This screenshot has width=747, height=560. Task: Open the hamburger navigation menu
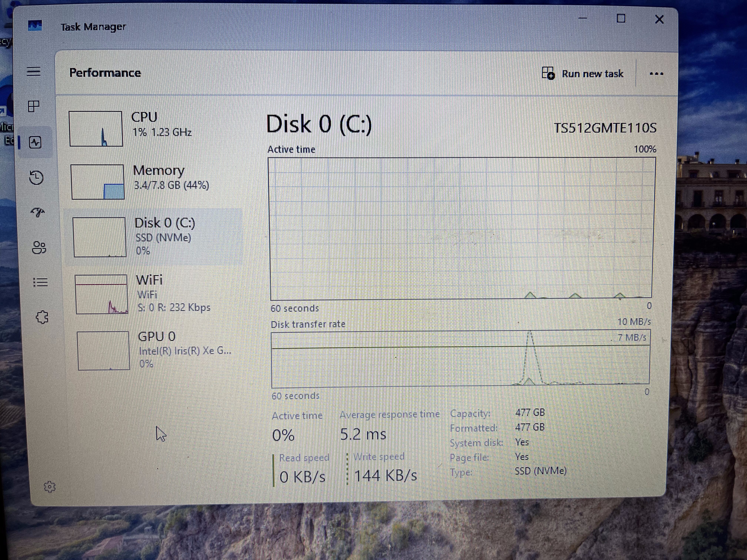[x=33, y=71]
